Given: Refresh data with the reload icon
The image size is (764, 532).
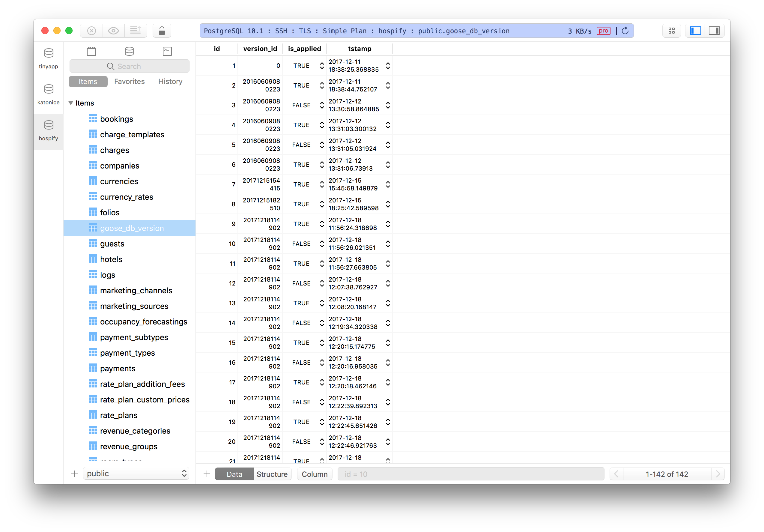Looking at the screenshot, I should pos(625,30).
